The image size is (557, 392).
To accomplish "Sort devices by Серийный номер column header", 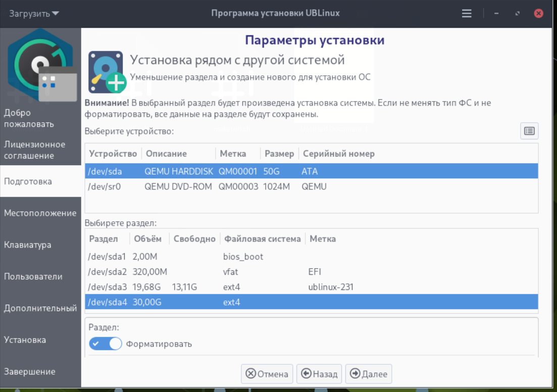I will (x=419, y=154).
